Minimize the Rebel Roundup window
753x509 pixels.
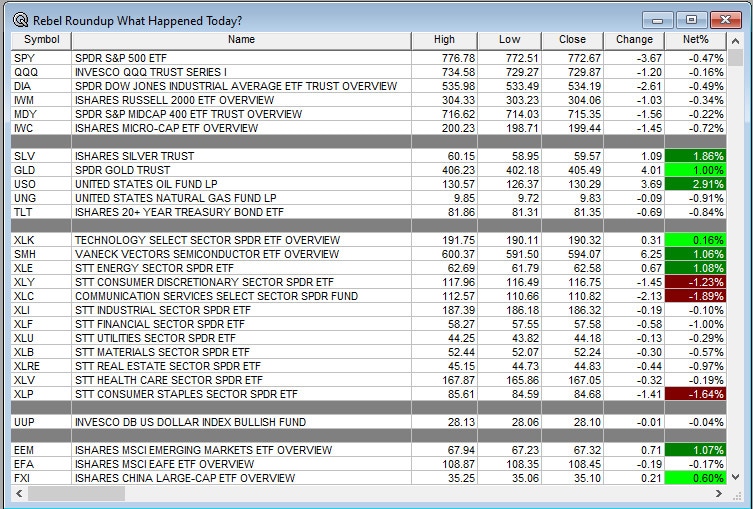coord(657,20)
